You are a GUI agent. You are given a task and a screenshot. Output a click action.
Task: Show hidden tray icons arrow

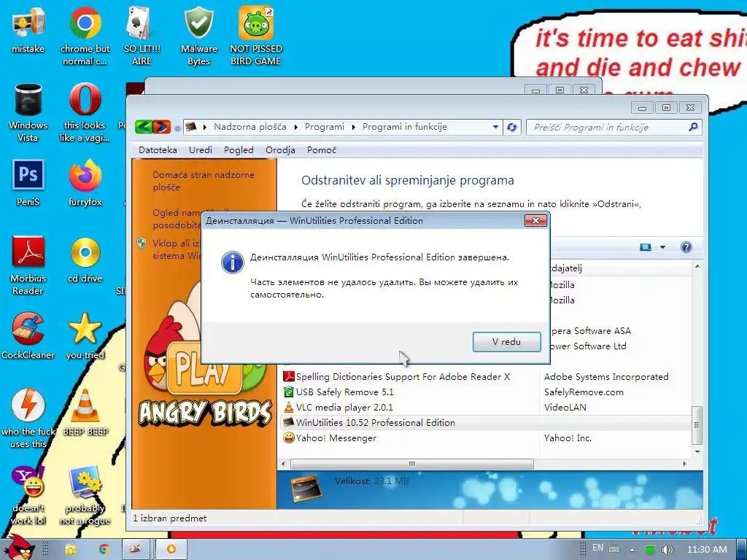tap(632, 550)
